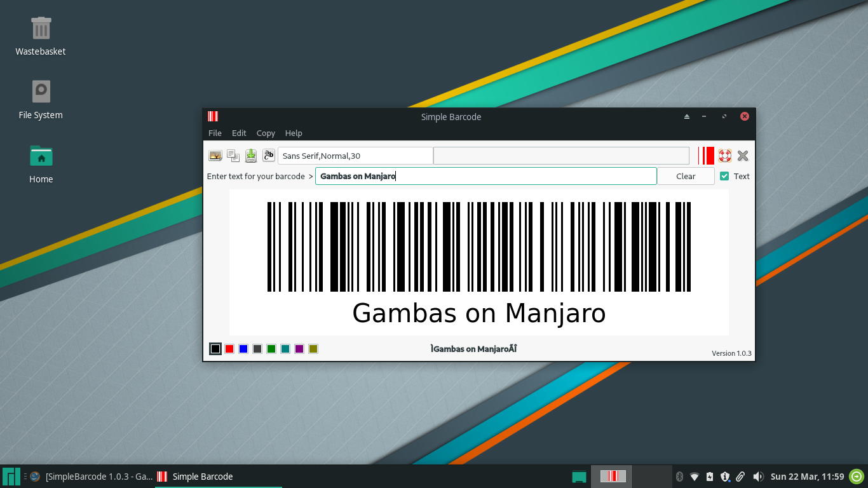Select the olive color swatch
Viewport: 868px width, 488px height.
(x=313, y=349)
